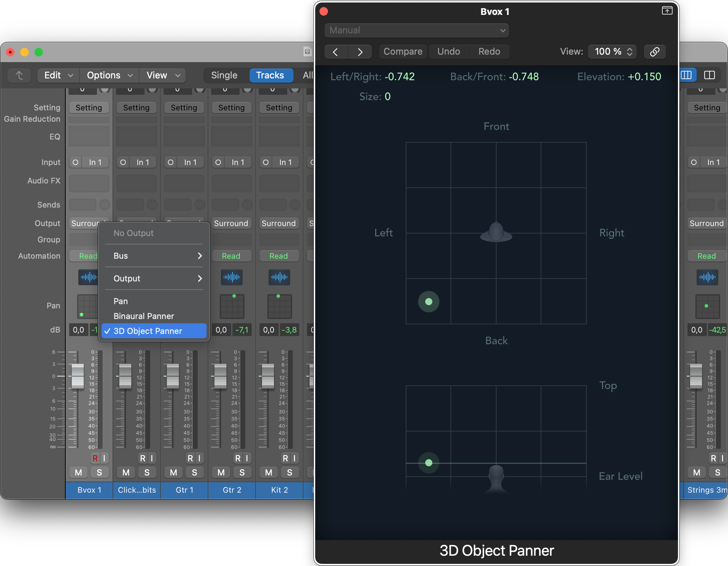The image size is (728, 566).
Task: Select Binaural Panner from the menu
Action: click(x=144, y=316)
